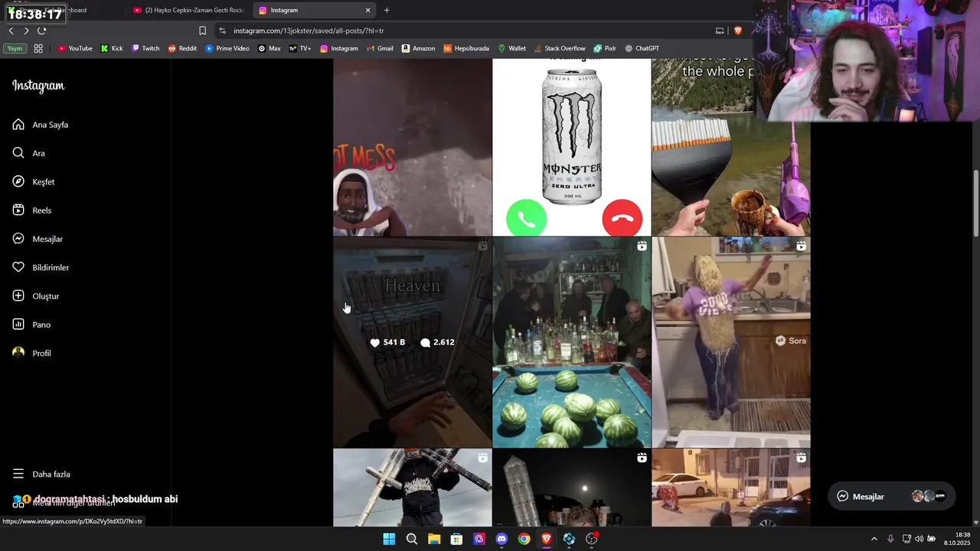The image size is (980, 551).
Task: Open the Stack Overflow bookmark
Action: [x=560, y=48]
